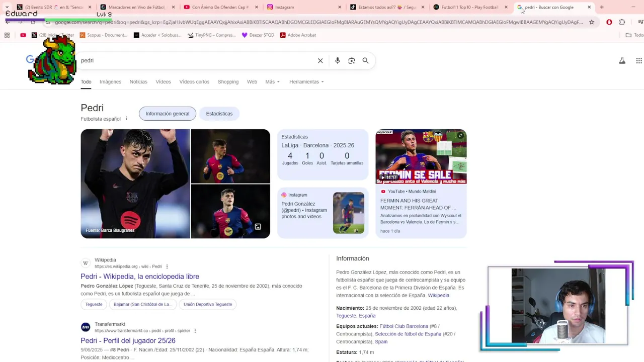Open Google Lens image search icon

(x=352, y=60)
